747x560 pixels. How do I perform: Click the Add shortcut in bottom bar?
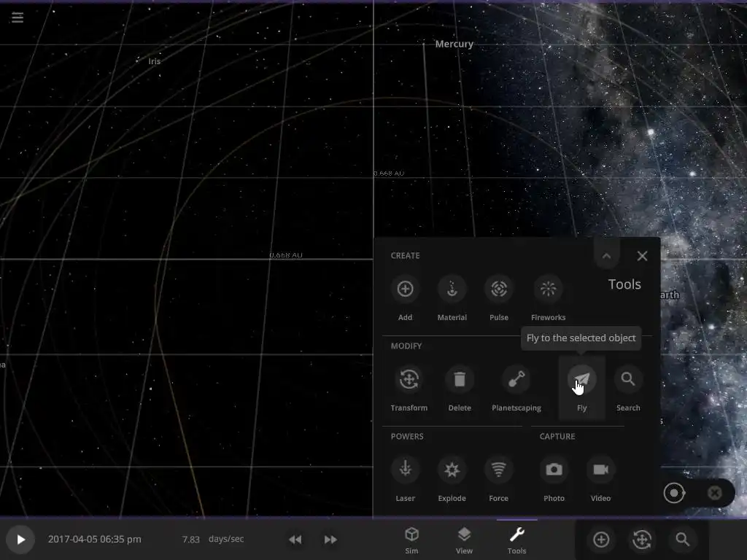pos(601,540)
